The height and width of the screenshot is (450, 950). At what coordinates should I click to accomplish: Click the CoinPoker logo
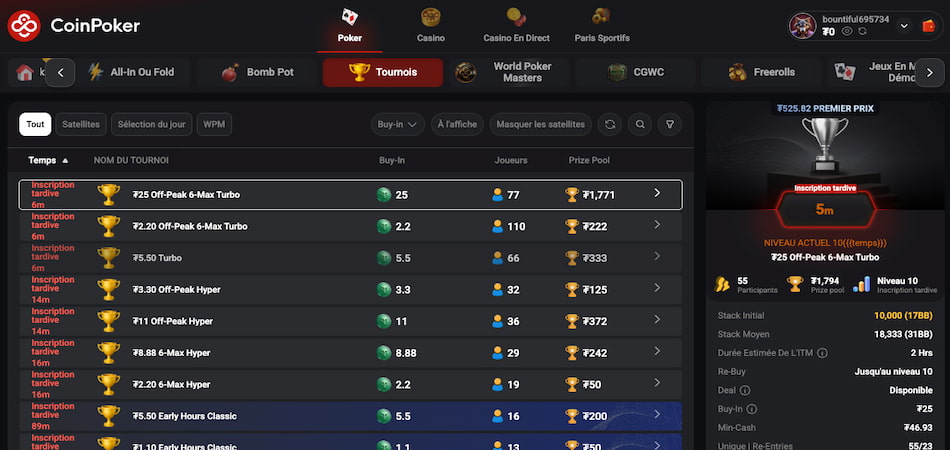click(74, 25)
